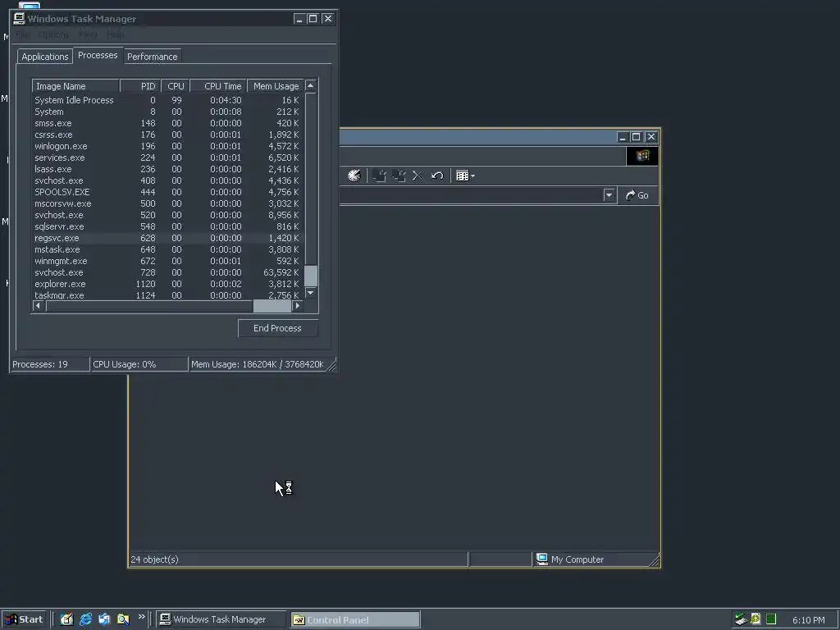Screen dimensions: 840x630
Task: Sort processes by Mem Usage column header
Action: pos(276,86)
